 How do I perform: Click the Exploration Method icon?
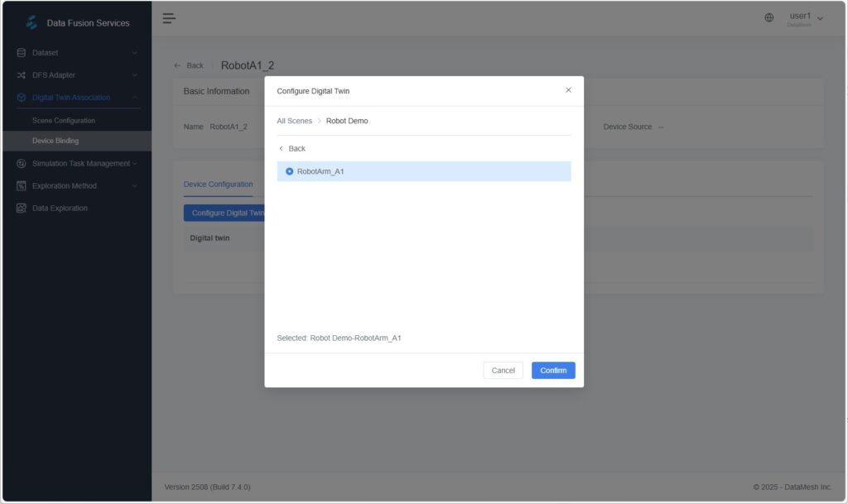pyautogui.click(x=22, y=186)
